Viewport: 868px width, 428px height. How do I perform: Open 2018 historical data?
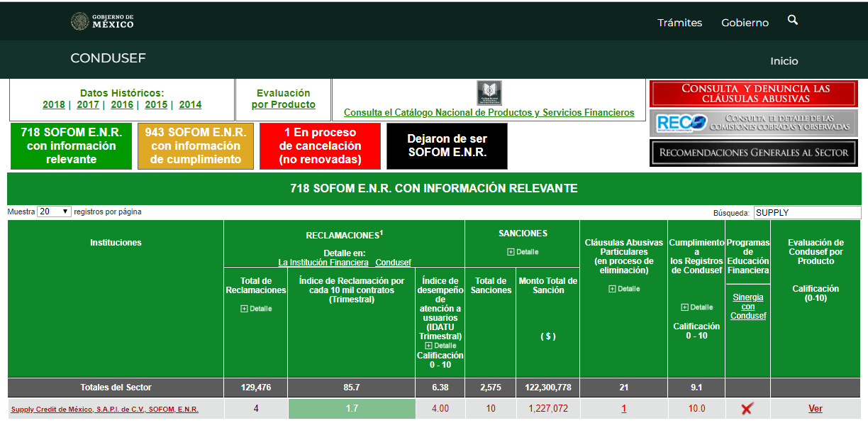point(54,105)
